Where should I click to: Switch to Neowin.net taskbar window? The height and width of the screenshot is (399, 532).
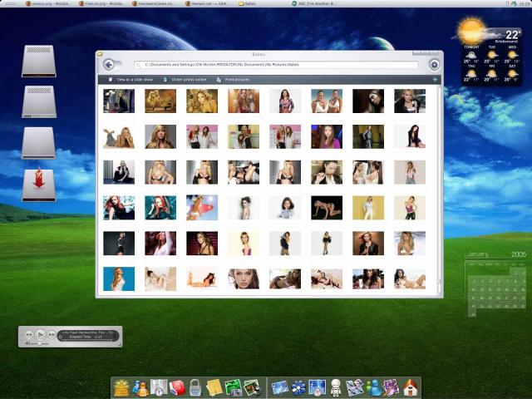coord(207,3)
